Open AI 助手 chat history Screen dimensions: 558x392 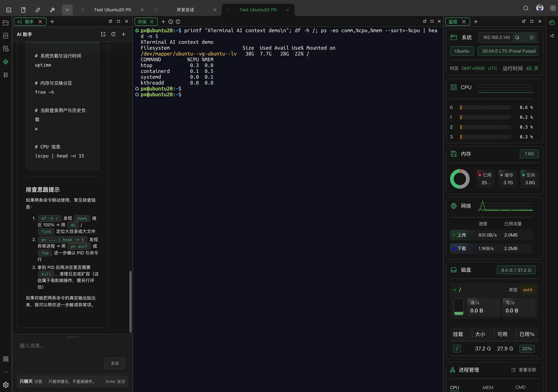pos(113,34)
